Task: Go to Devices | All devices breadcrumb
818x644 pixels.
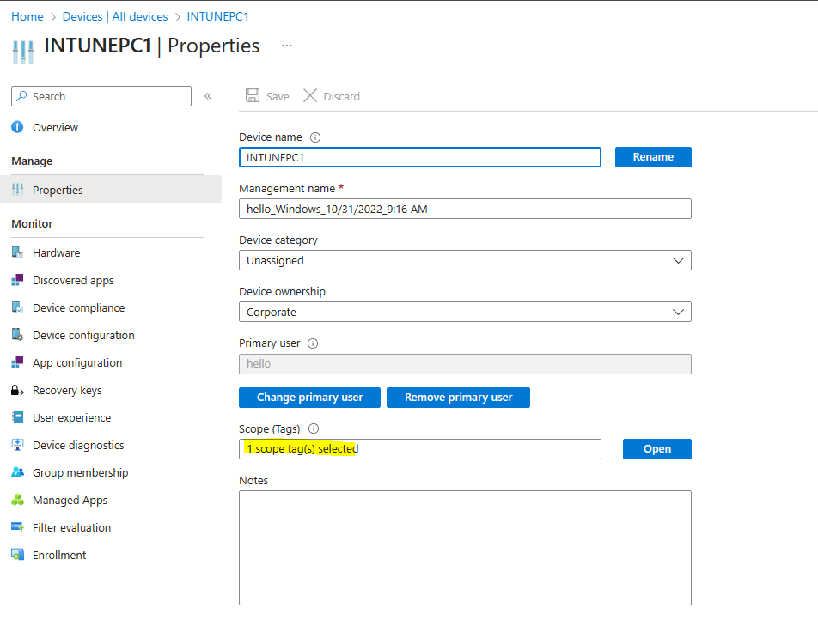Action: [115, 16]
